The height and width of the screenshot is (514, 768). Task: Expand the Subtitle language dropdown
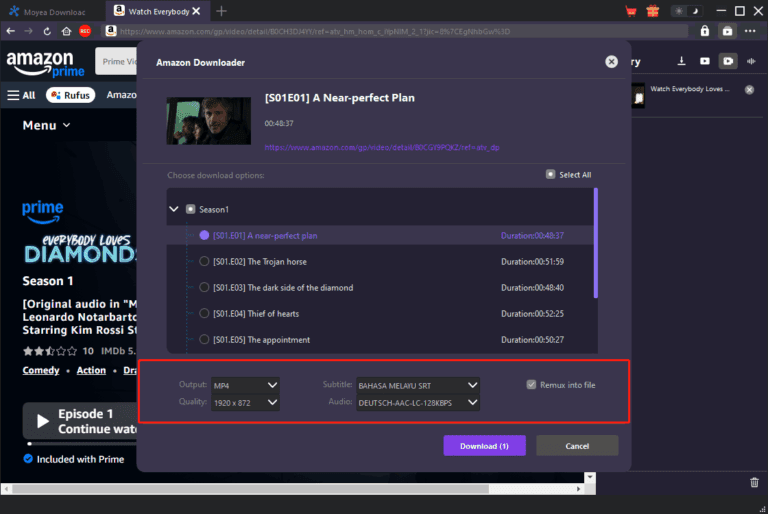pos(418,385)
